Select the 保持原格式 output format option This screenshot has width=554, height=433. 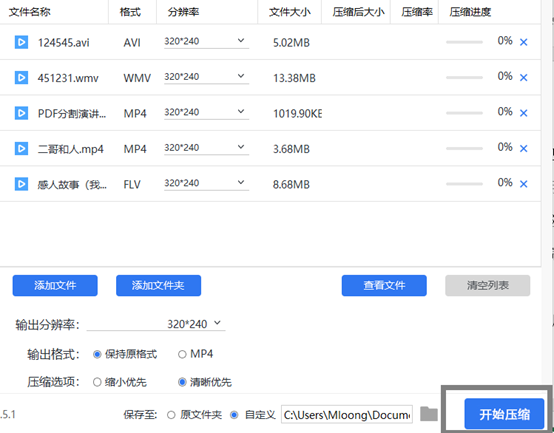click(97, 354)
